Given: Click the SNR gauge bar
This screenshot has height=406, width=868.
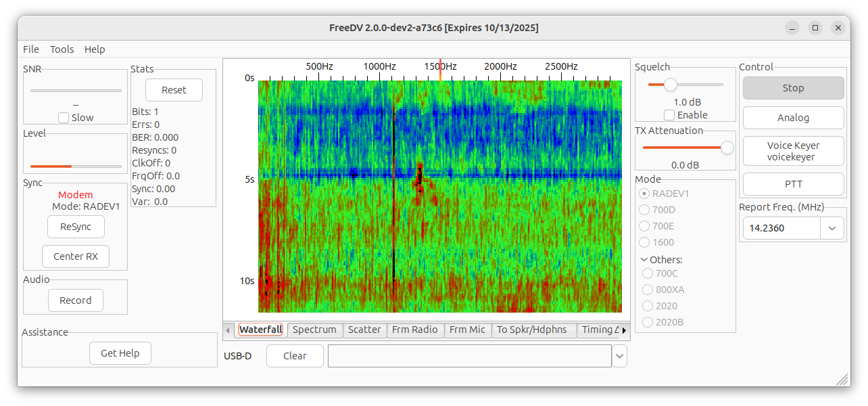Looking at the screenshot, I should (x=76, y=90).
